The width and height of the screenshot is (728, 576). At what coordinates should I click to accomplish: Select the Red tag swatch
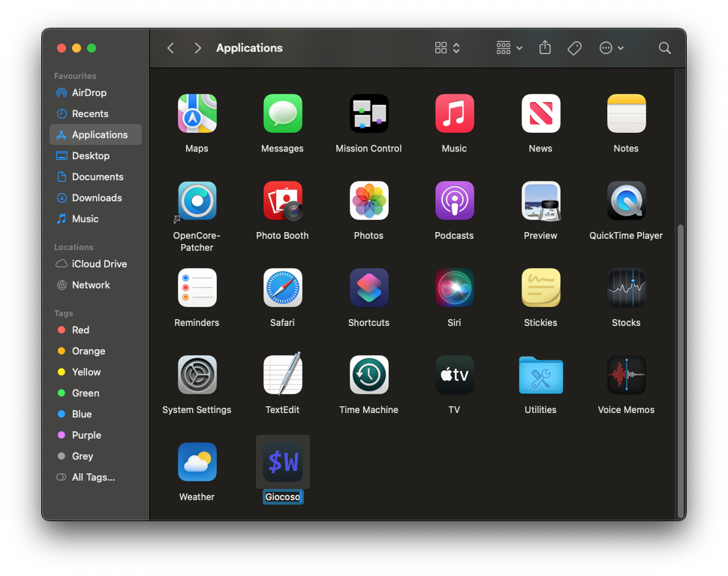pos(62,330)
